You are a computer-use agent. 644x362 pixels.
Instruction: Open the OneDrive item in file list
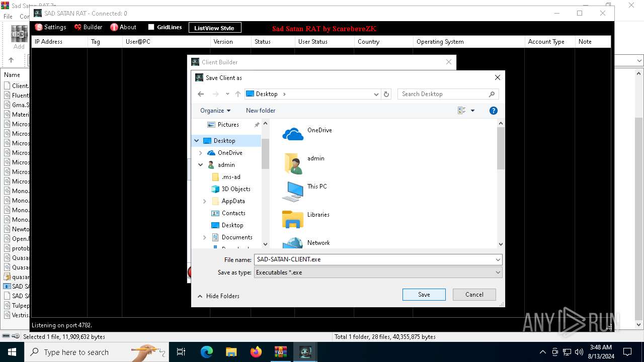pos(307,134)
